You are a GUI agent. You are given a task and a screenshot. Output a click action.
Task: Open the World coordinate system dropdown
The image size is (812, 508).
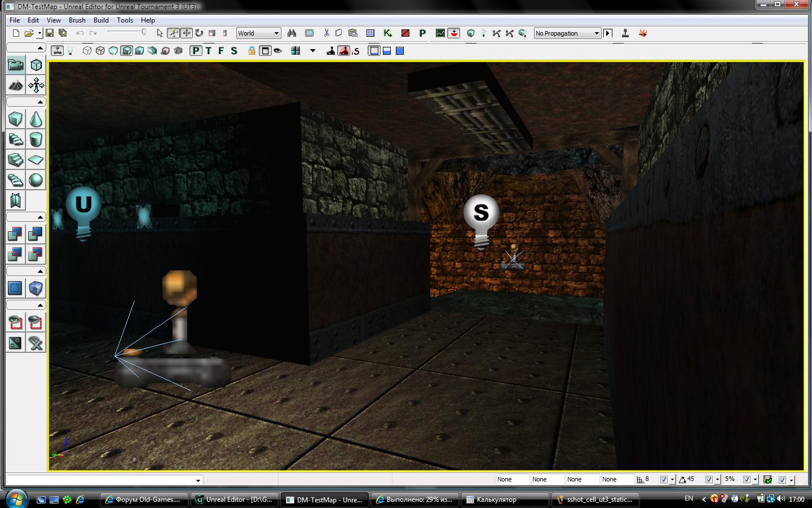coord(259,33)
